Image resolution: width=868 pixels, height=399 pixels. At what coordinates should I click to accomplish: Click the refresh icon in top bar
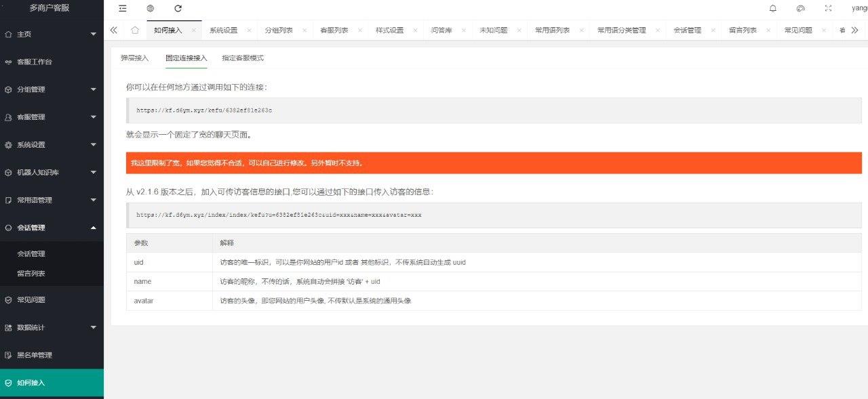(x=178, y=9)
